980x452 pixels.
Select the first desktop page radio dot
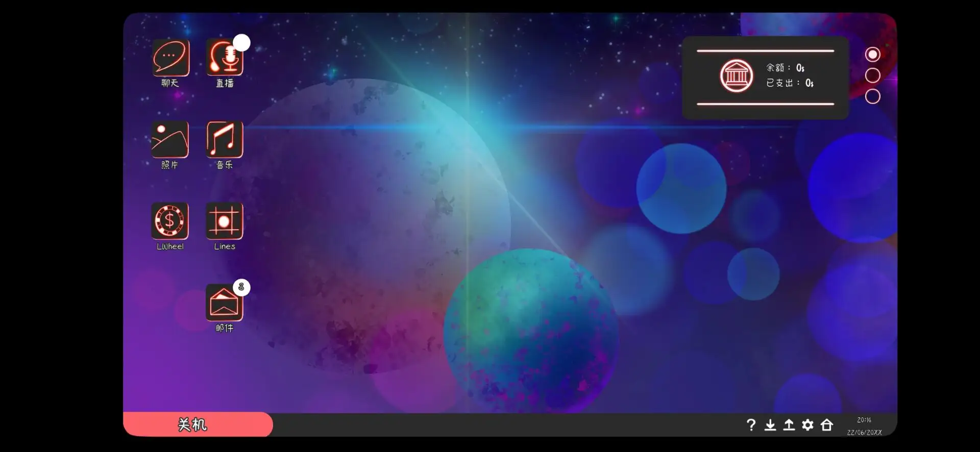click(x=873, y=55)
